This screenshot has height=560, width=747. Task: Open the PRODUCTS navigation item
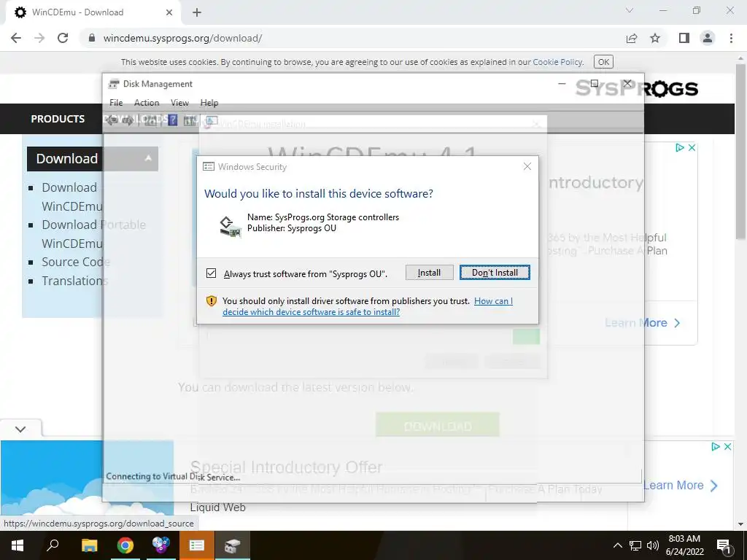point(58,119)
